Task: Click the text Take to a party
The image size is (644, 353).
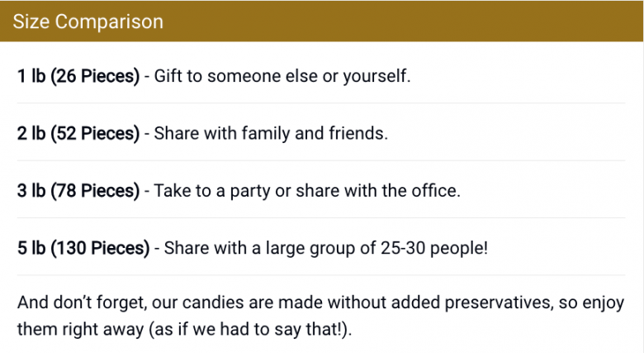Action: pos(211,190)
